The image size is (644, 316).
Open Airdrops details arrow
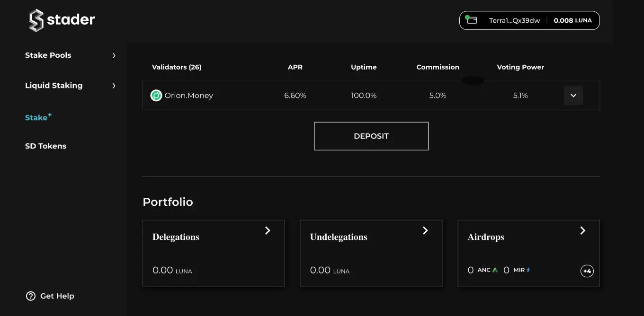click(x=583, y=230)
